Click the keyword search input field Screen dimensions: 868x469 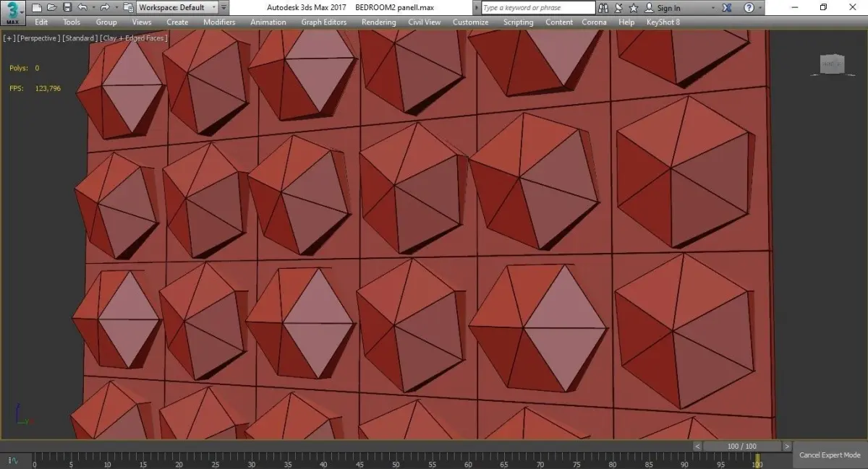click(x=537, y=8)
